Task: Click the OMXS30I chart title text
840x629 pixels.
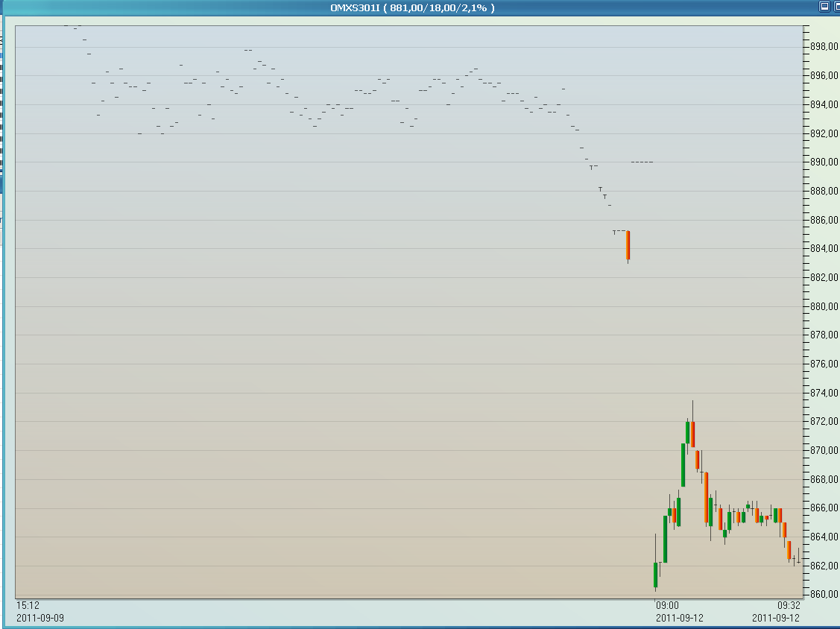Action: 412,7
